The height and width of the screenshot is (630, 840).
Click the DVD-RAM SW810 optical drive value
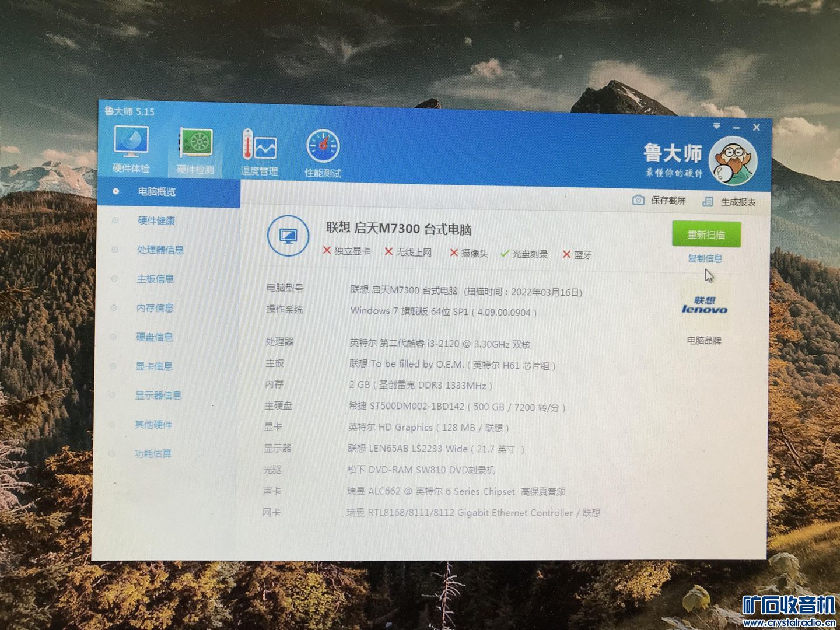point(421,470)
